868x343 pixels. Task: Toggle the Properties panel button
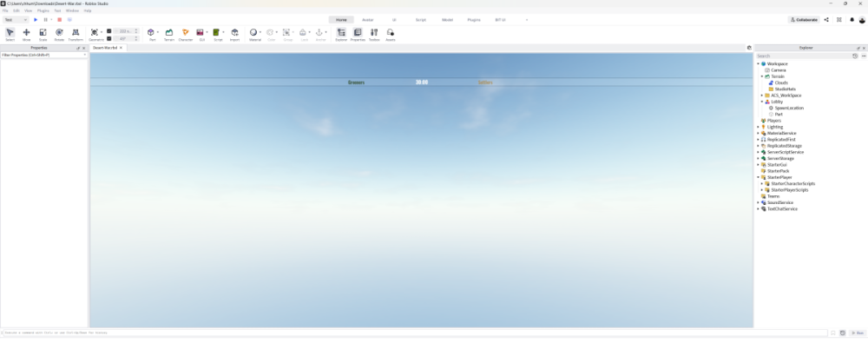click(358, 35)
